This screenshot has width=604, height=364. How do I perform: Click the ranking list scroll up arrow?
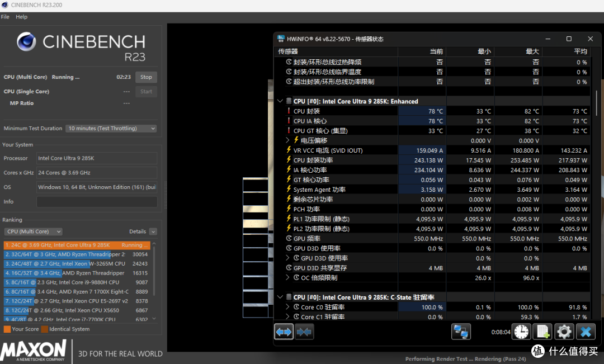point(154,244)
